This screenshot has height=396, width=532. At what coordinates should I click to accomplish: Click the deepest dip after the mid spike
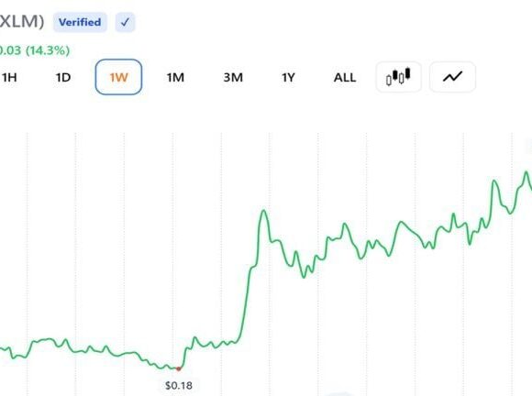tap(304, 277)
